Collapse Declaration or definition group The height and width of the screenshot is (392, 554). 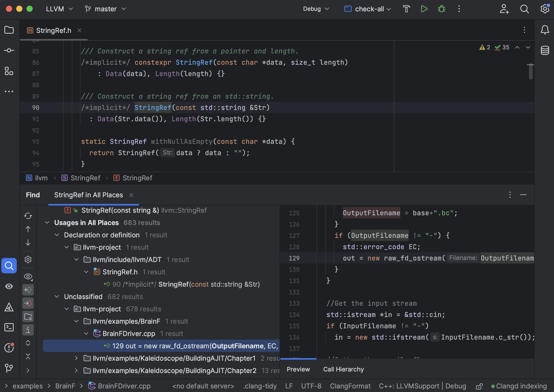coord(57,235)
